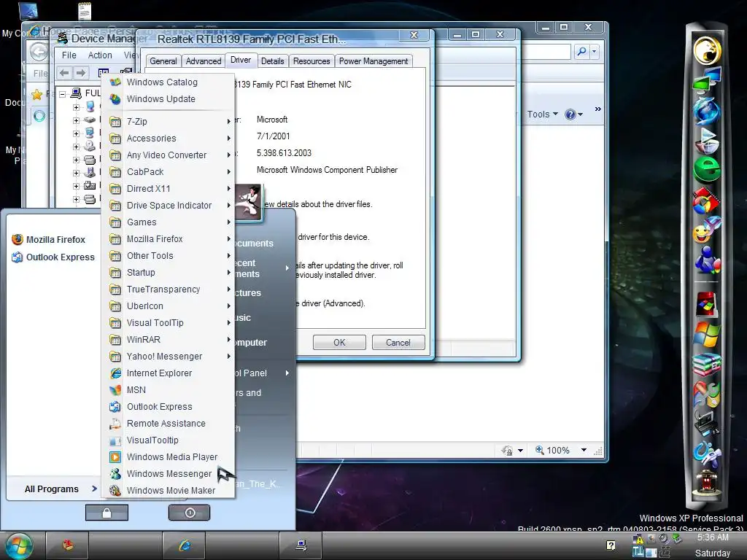Open Internet Explorer in the All Programs list
The height and width of the screenshot is (560, 747).
point(169,373)
